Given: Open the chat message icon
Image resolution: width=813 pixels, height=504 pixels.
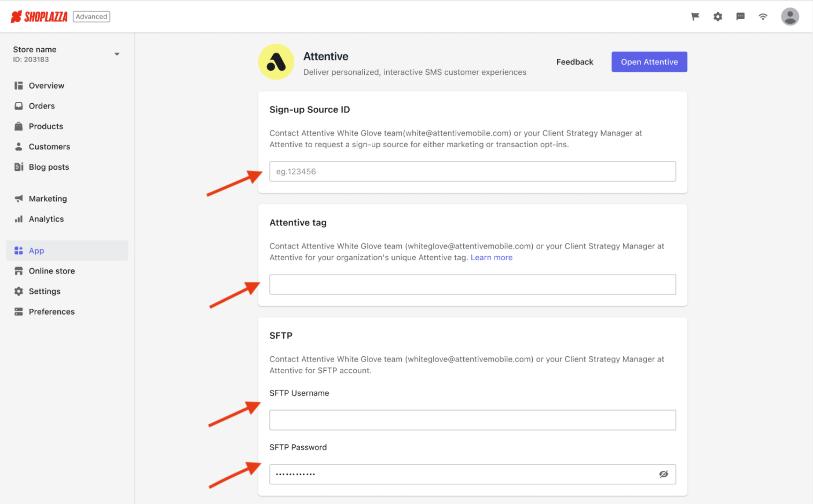Looking at the screenshot, I should 740,16.
